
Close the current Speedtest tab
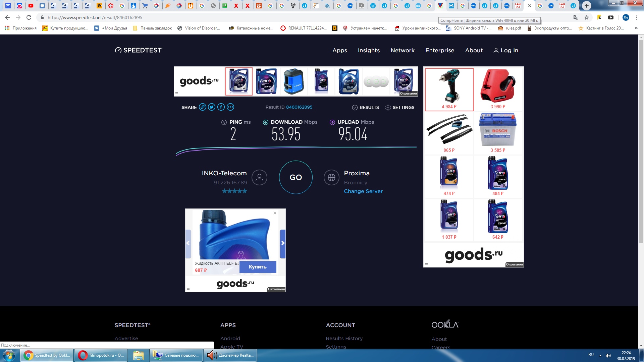pyautogui.click(x=529, y=6)
